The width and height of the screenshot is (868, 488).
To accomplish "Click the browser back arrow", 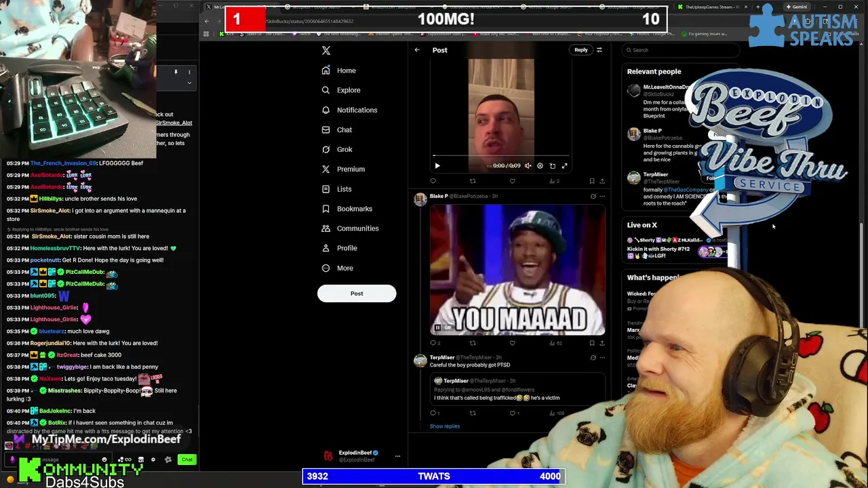I will pyautogui.click(x=207, y=21).
